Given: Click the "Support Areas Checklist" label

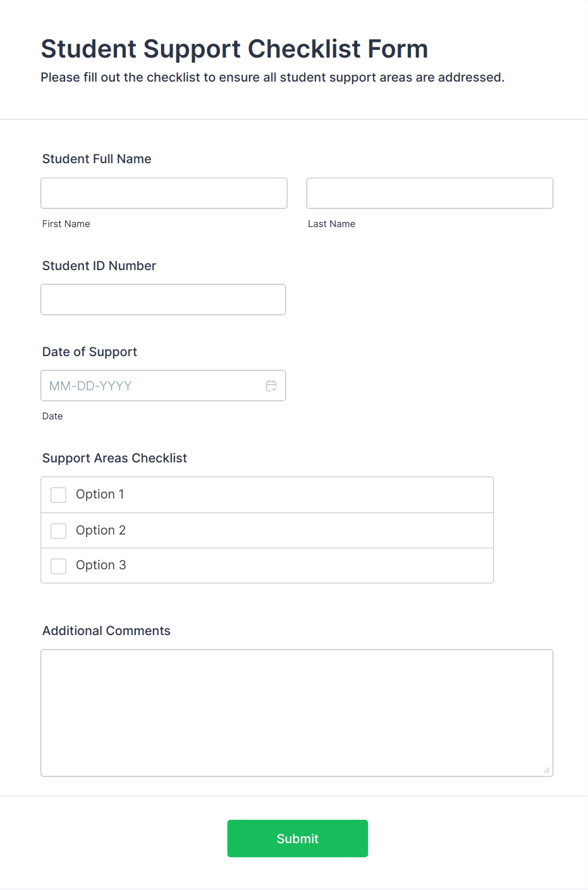Looking at the screenshot, I should [x=114, y=458].
